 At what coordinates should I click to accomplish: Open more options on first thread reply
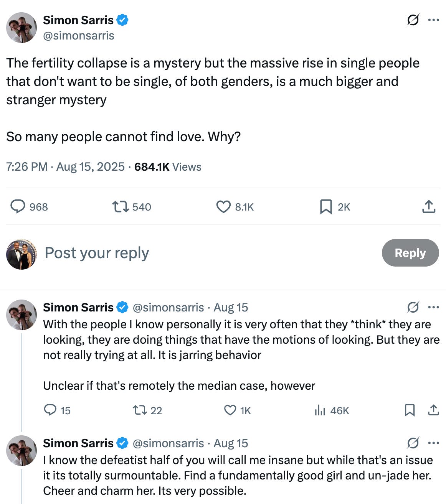[433, 307]
